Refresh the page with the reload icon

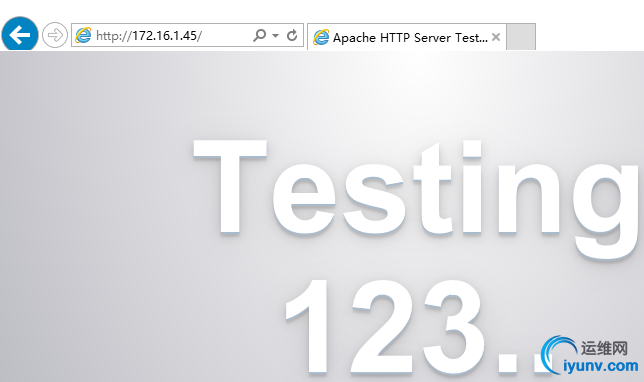[292, 35]
